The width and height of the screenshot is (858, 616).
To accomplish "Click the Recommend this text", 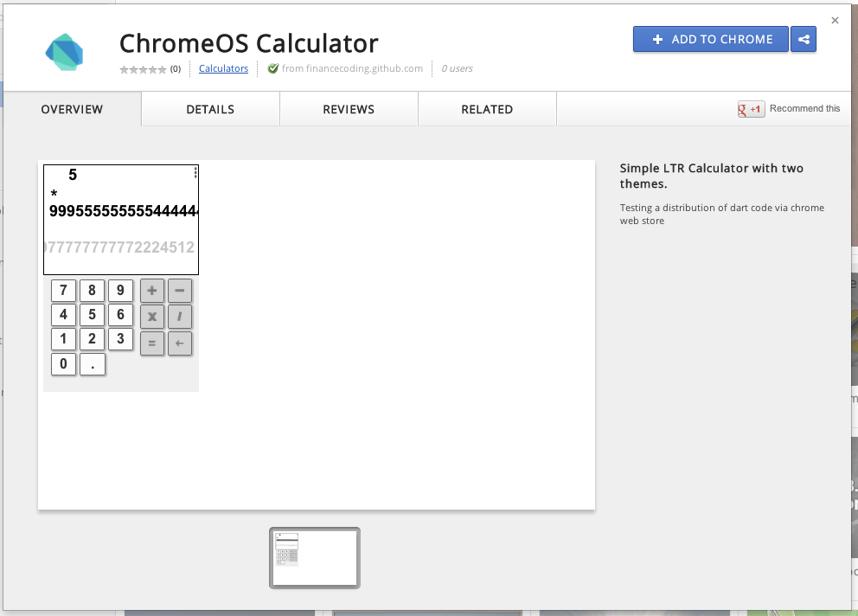I will click(804, 108).
